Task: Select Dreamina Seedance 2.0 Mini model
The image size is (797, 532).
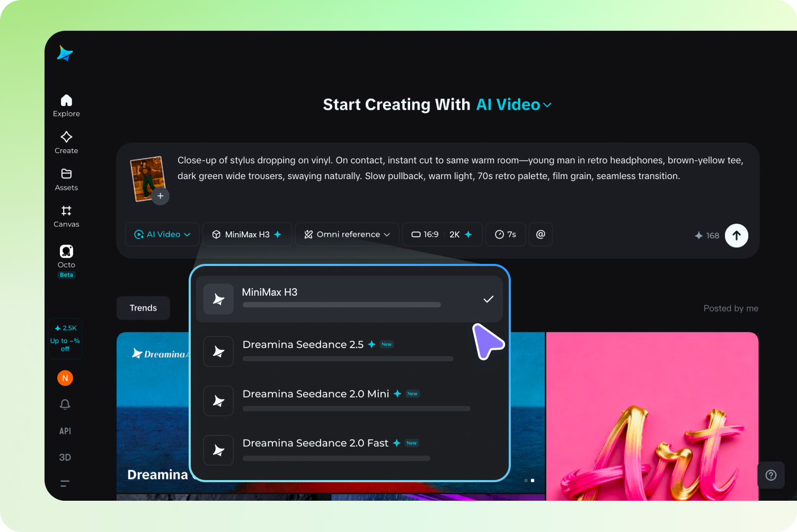Action: (349, 401)
